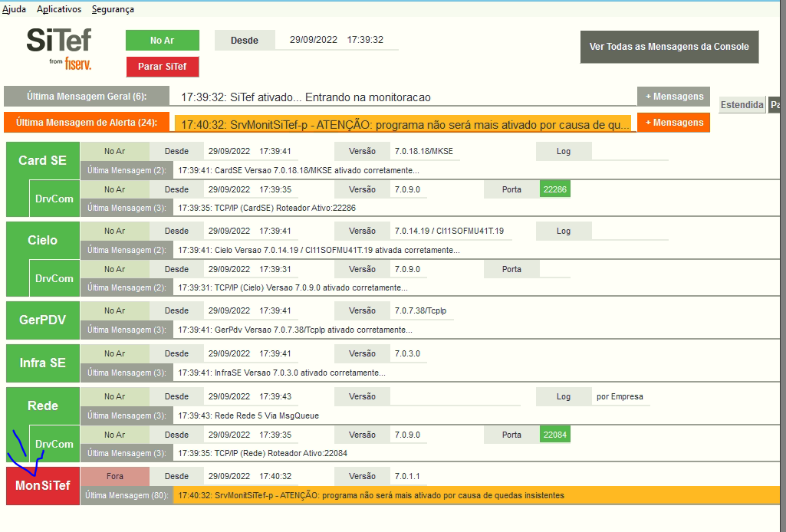This screenshot has height=532, width=786.
Task: Open the Aplicativos menu
Action: click(x=58, y=9)
